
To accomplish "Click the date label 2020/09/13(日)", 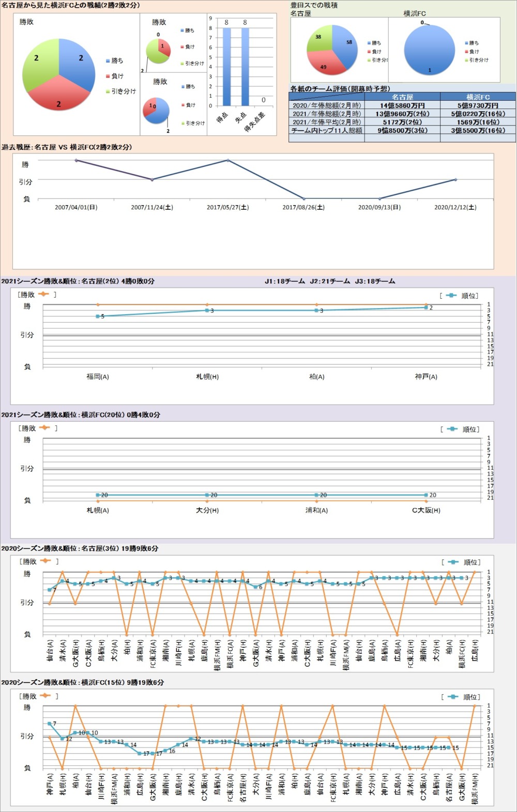I will coord(379,207).
